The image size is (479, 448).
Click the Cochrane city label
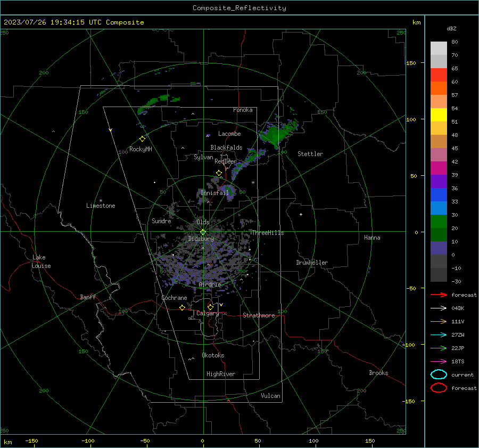(174, 298)
